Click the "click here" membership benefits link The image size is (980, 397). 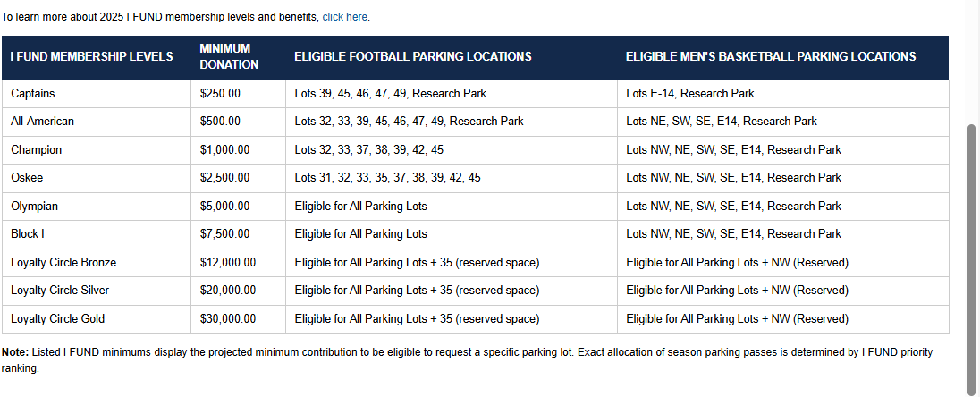point(344,17)
